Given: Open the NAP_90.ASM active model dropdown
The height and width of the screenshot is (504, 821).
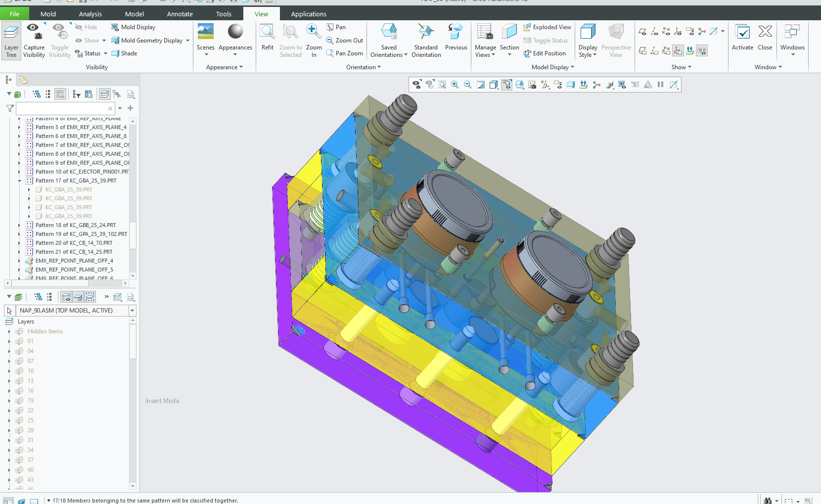Looking at the screenshot, I should coord(132,311).
